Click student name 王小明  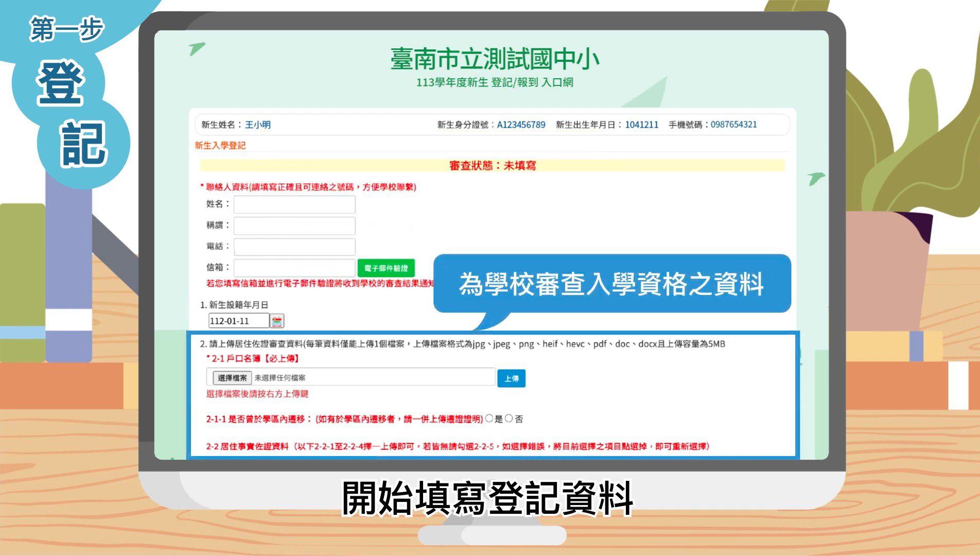[258, 125]
